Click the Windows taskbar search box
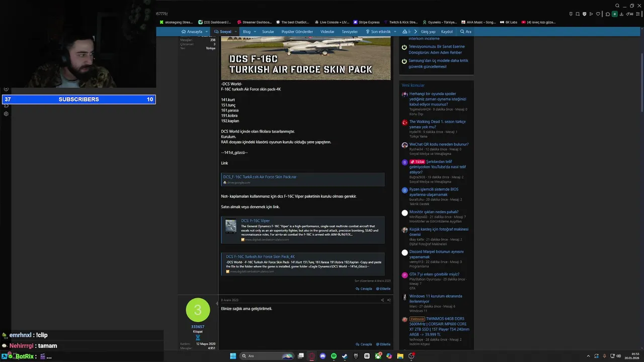644x362 pixels. click(267, 356)
